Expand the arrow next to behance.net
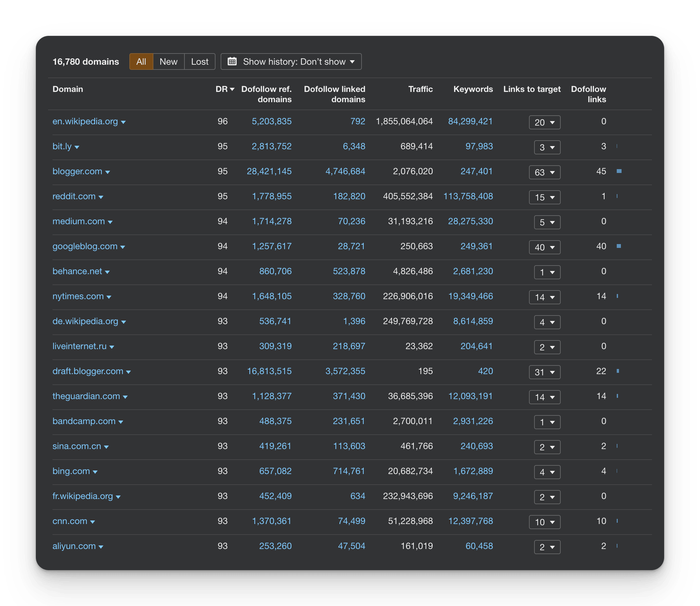Image resolution: width=700 pixels, height=606 pixels. pyautogui.click(x=107, y=273)
